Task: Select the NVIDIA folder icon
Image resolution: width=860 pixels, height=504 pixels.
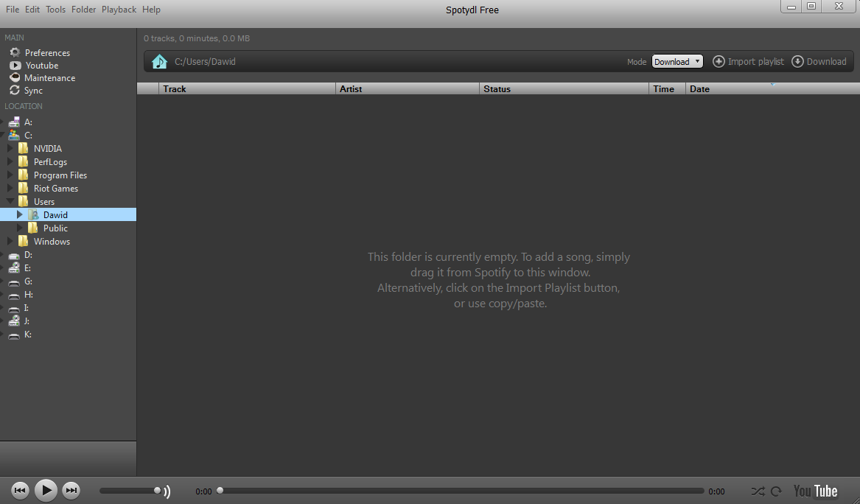Action: (x=23, y=149)
